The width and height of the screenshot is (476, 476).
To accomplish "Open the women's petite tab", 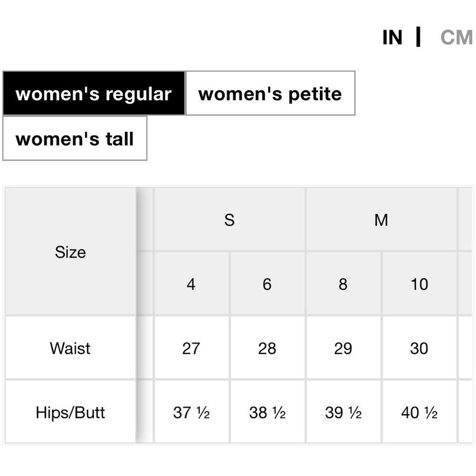I will (x=270, y=93).
